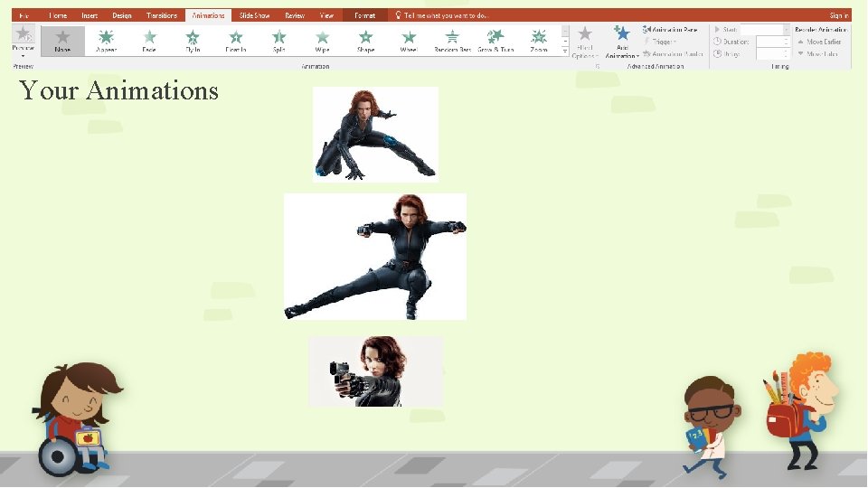Apply the Split animation effect
868x488 pixels.
279,41
